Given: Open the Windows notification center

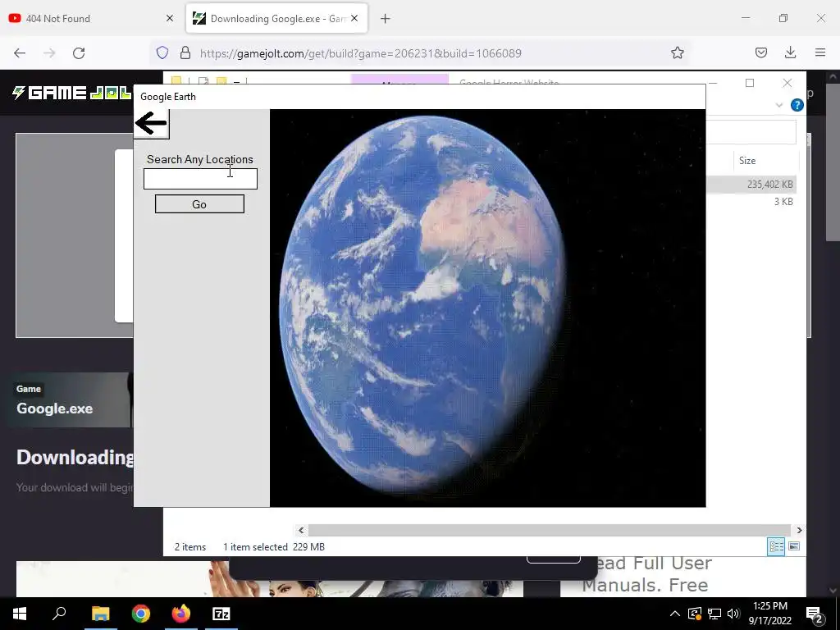Looking at the screenshot, I should (815, 614).
